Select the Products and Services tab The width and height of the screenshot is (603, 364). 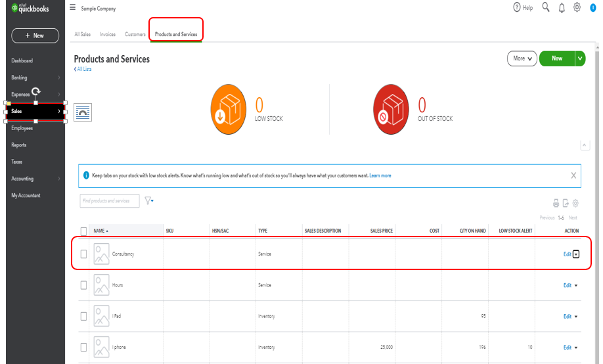176,34
